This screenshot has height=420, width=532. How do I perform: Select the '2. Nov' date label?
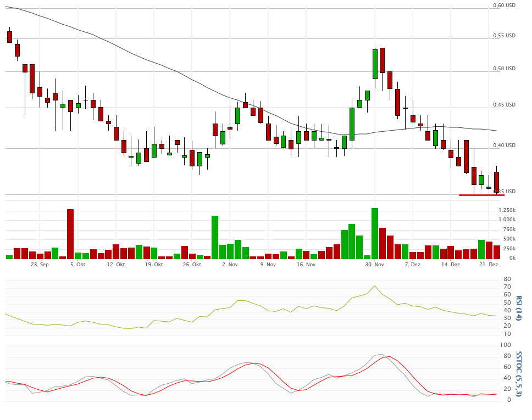pyautogui.click(x=230, y=265)
